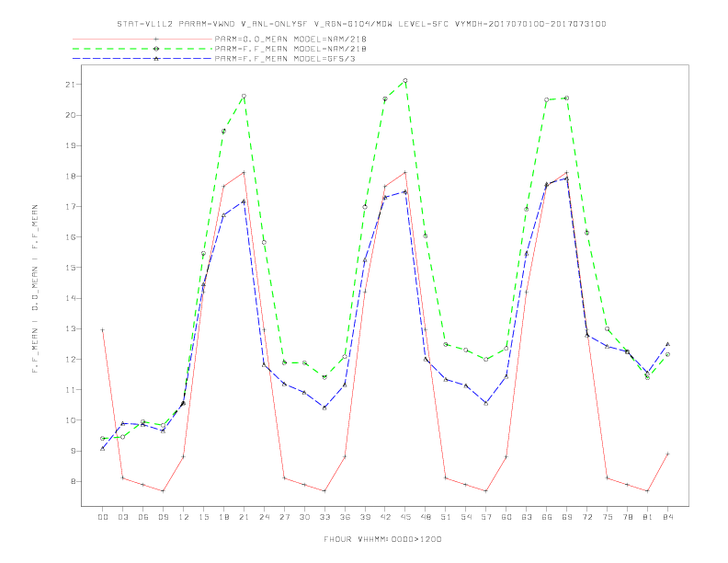
Task: Click x-axis forecast hour label 30
Action: (x=304, y=517)
